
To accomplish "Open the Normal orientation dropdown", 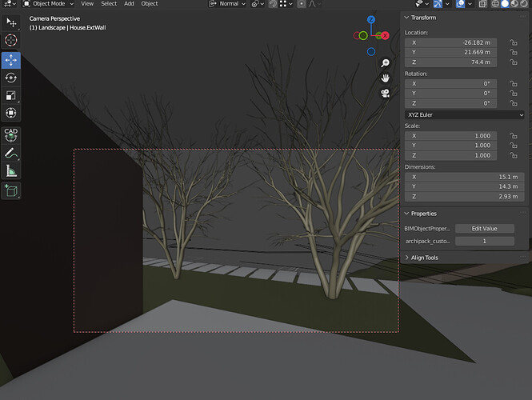I will (x=227, y=4).
